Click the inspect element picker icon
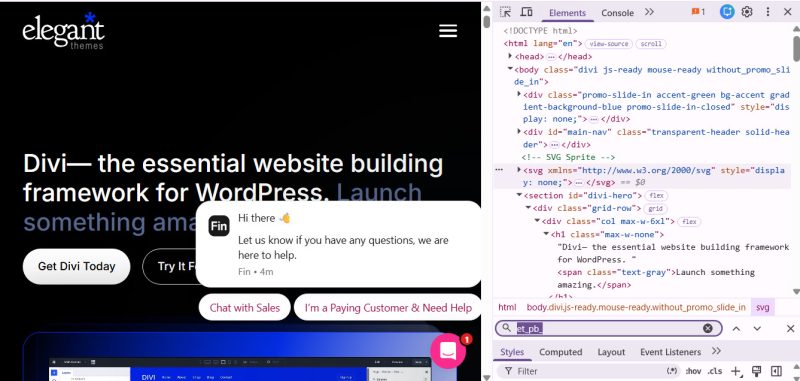Image resolution: width=800 pixels, height=381 pixels. point(505,12)
